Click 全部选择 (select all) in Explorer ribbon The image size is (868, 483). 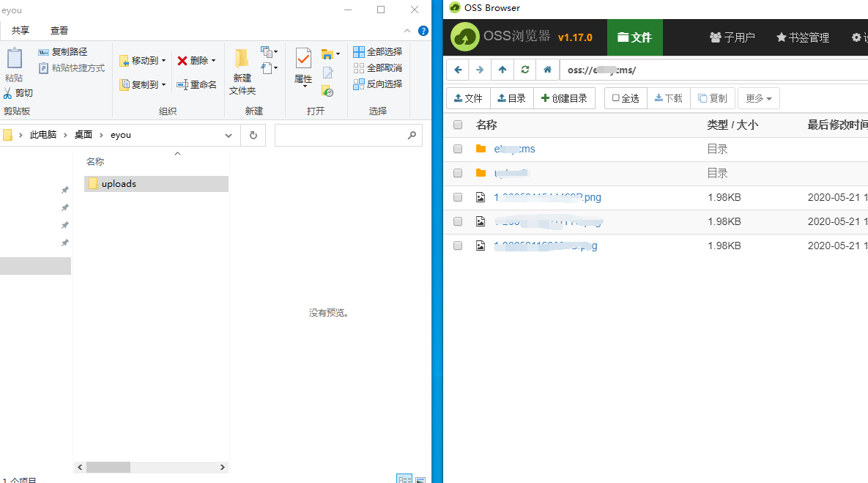(377, 52)
